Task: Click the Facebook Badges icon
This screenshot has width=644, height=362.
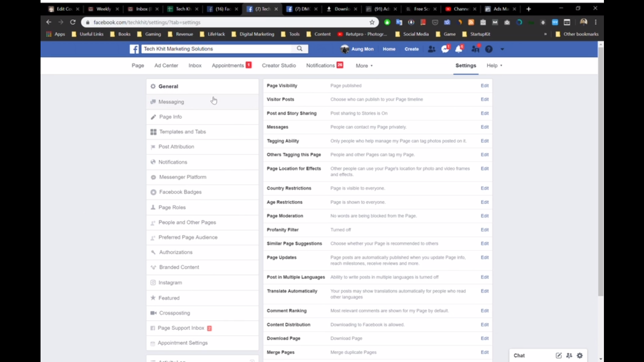Action: [x=153, y=192]
